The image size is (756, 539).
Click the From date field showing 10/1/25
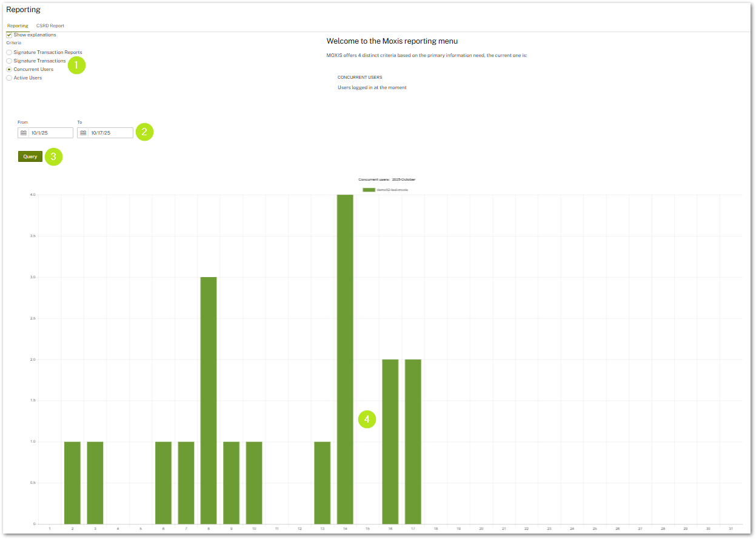point(51,133)
